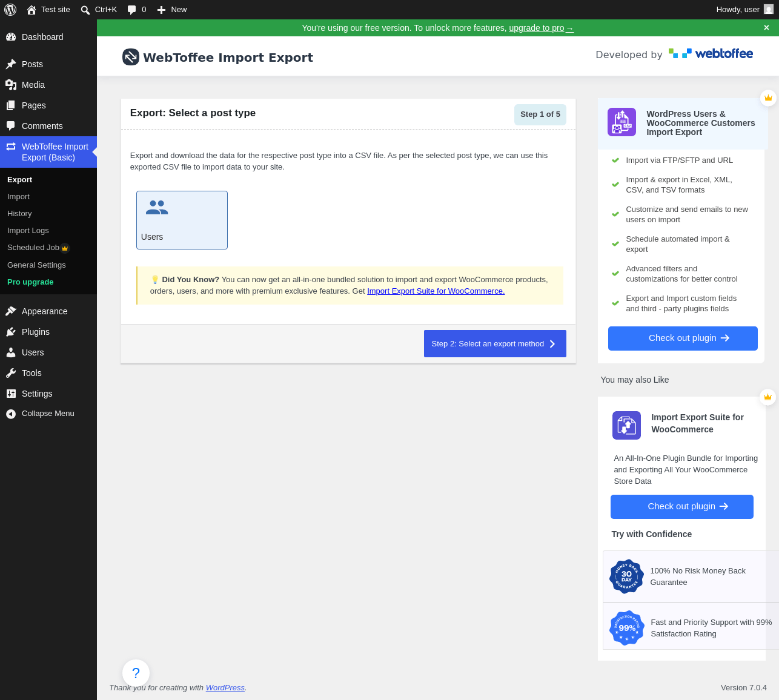Screen dimensions: 779x700
Task: Click the Users person icon in sidebar
Action: pos(11,352)
